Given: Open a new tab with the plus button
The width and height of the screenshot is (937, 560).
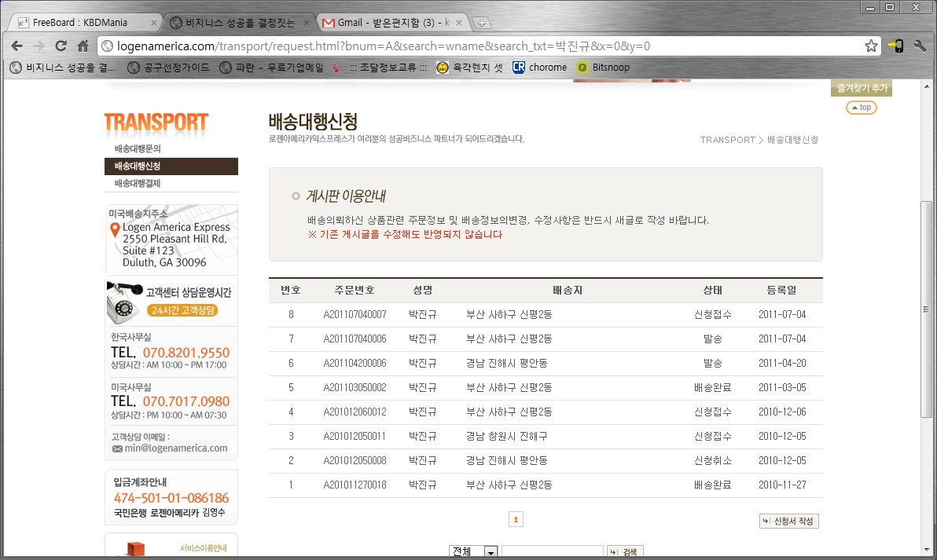Looking at the screenshot, I should 482,24.
